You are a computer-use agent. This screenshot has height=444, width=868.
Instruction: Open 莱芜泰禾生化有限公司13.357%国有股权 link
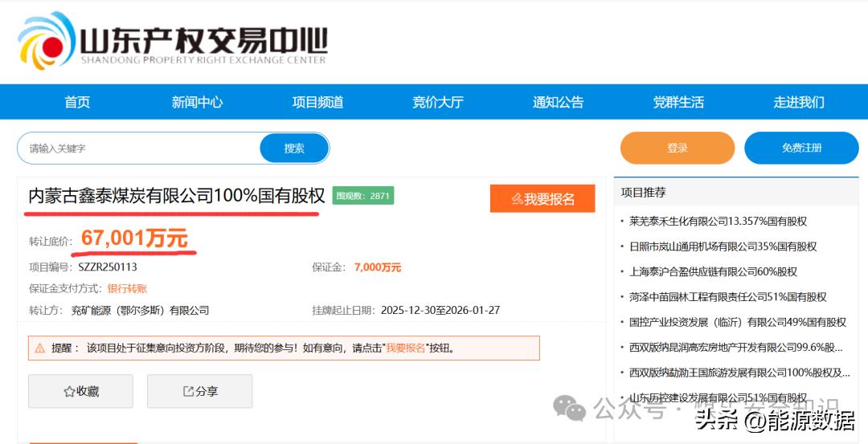pyautogui.click(x=718, y=221)
